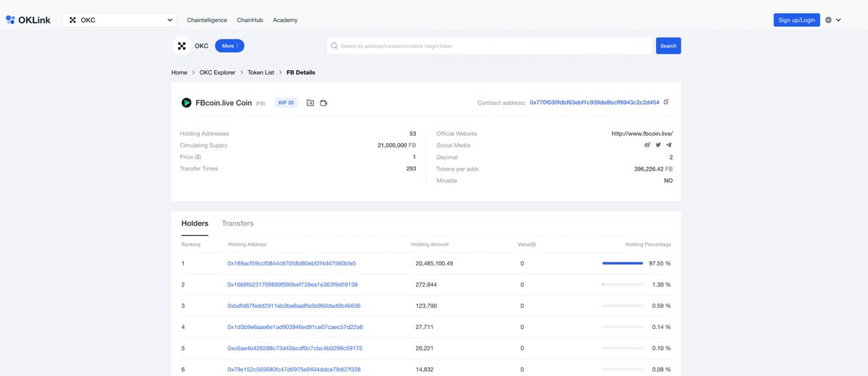868x376 pixels.
Task: Click the 97.55 % holding percentage bar
Action: pos(623,263)
